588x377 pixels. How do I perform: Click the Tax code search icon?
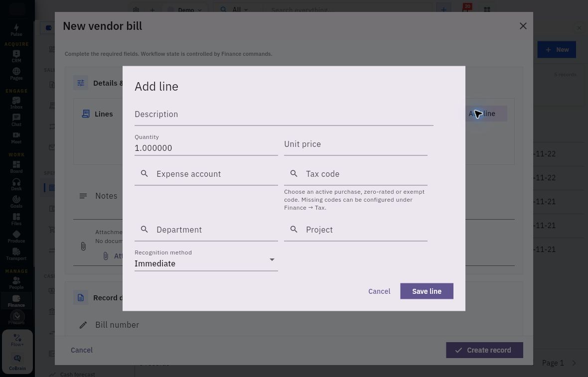pyautogui.click(x=294, y=173)
